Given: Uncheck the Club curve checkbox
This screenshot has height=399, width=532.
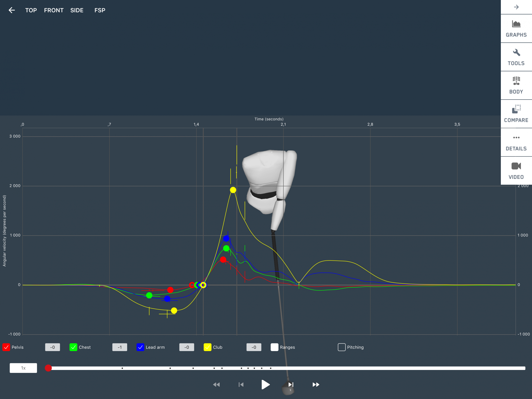Looking at the screenshot, I should click(x=207, y=347).
